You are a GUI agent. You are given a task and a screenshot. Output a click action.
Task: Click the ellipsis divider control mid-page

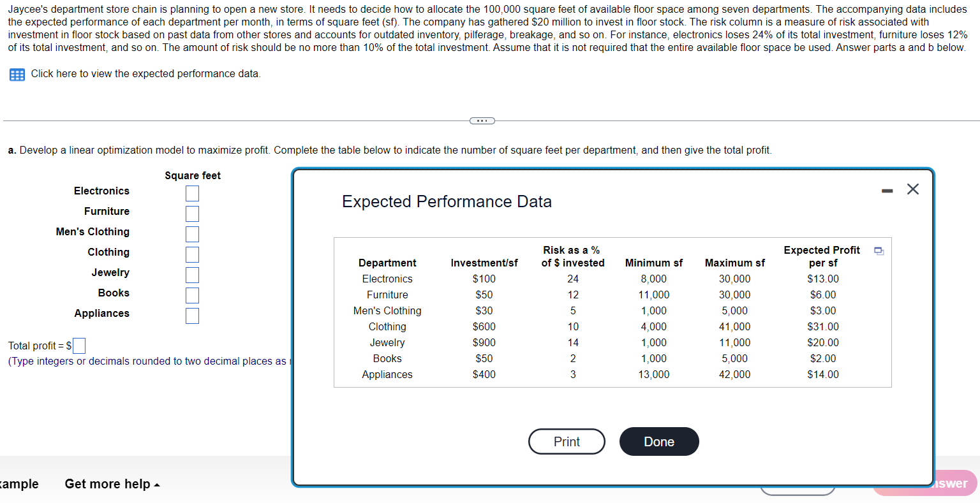[x=482, y=120]
